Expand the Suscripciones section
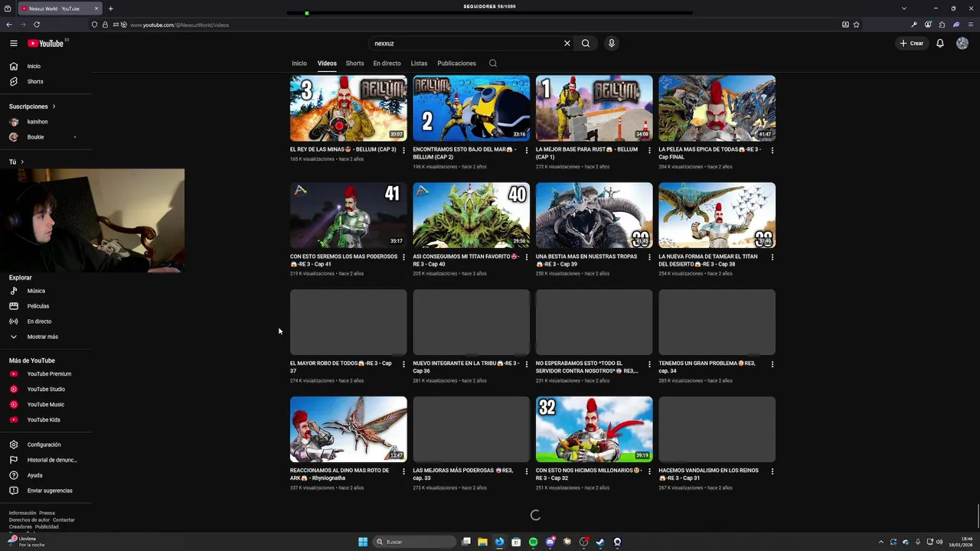This screenshot has height=551, width=980. [32, 106]
